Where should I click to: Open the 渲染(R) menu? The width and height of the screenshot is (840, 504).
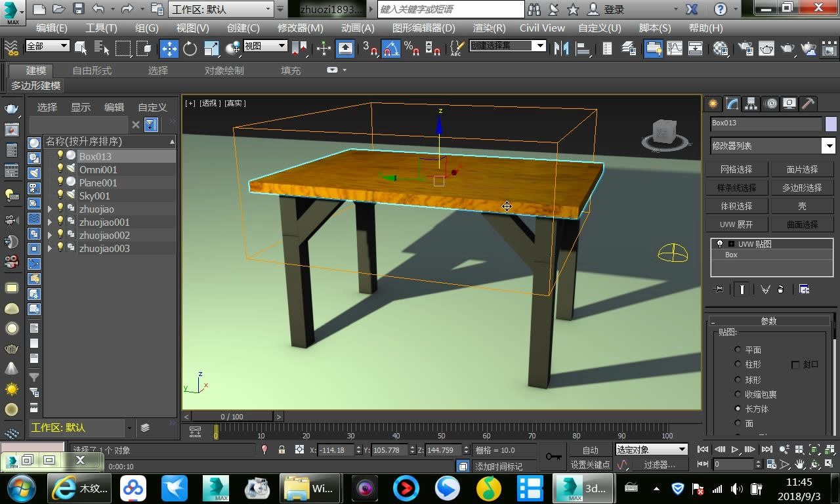(489, 28)
